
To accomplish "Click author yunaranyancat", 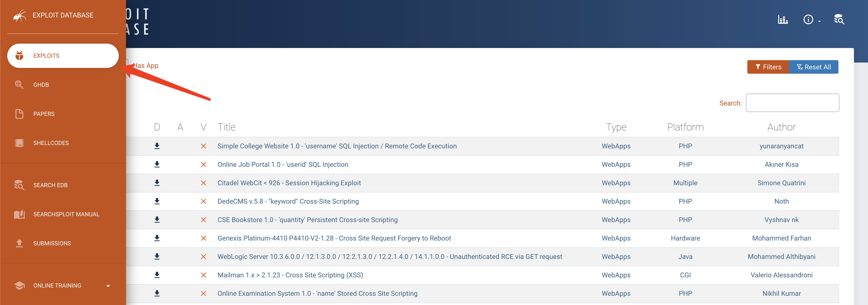I will [x=781, y=146].
